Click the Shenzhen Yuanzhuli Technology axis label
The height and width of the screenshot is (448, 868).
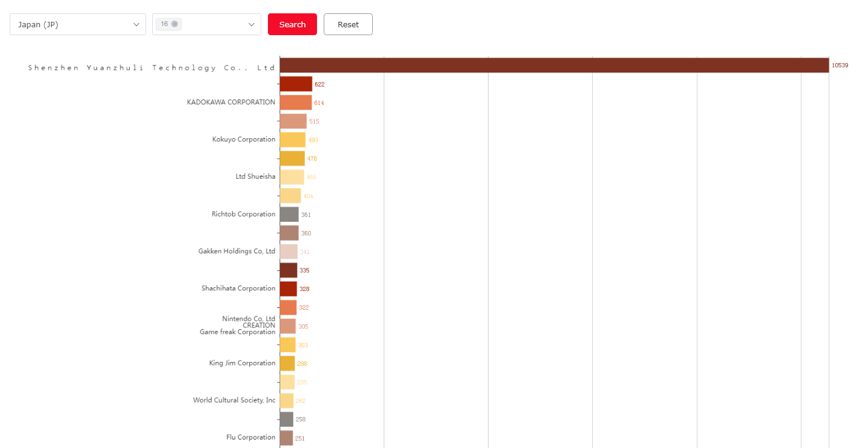(152, 68)
